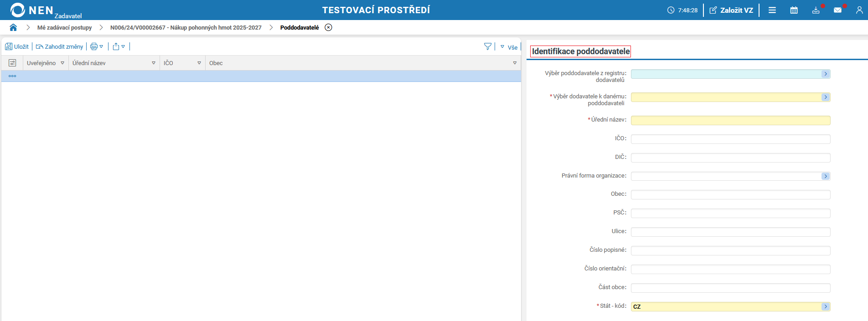Go to the home icon in breadcrumb
This screenshot has width=868, height=321.
13,27
